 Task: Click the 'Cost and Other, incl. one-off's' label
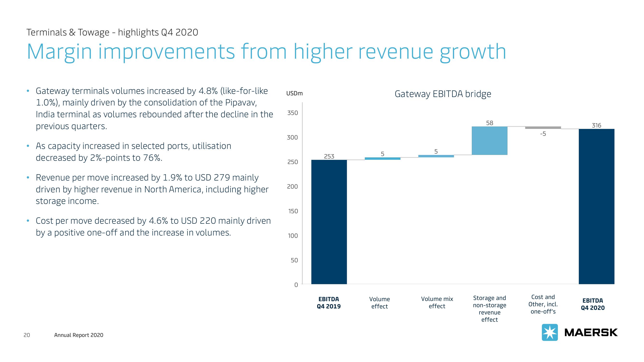(x=543, y=304)
